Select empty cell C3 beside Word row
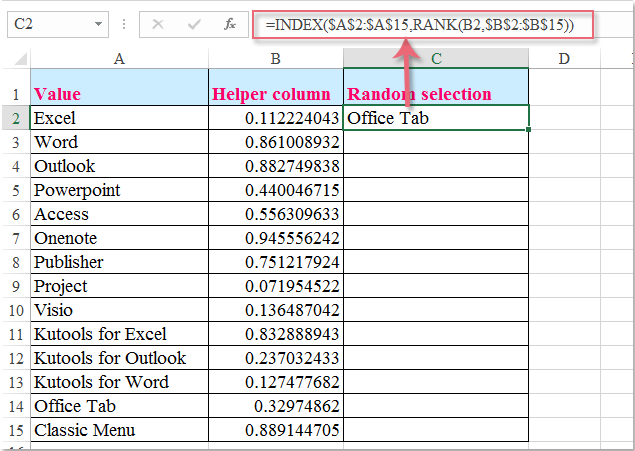Viewport: 635px width, 451px height. coord(436,142)
